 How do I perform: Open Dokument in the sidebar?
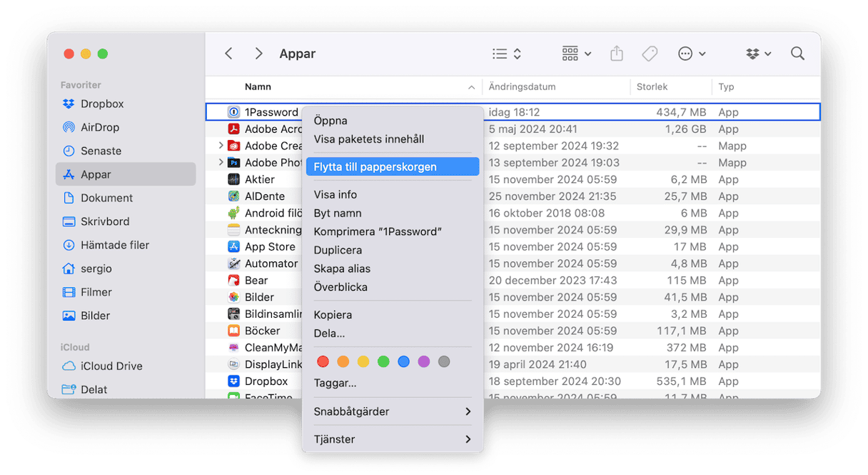[126, 198]
